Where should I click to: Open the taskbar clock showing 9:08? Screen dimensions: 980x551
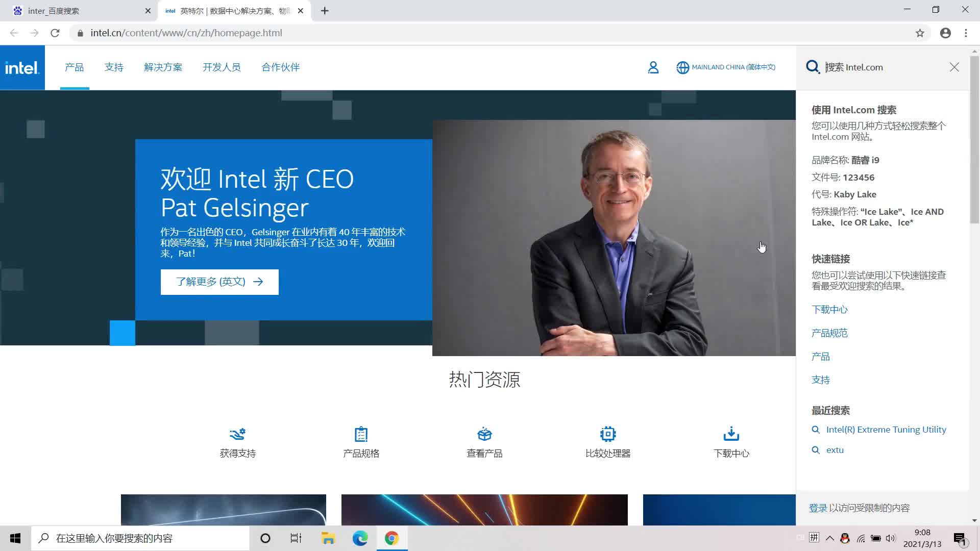[922, 538]
